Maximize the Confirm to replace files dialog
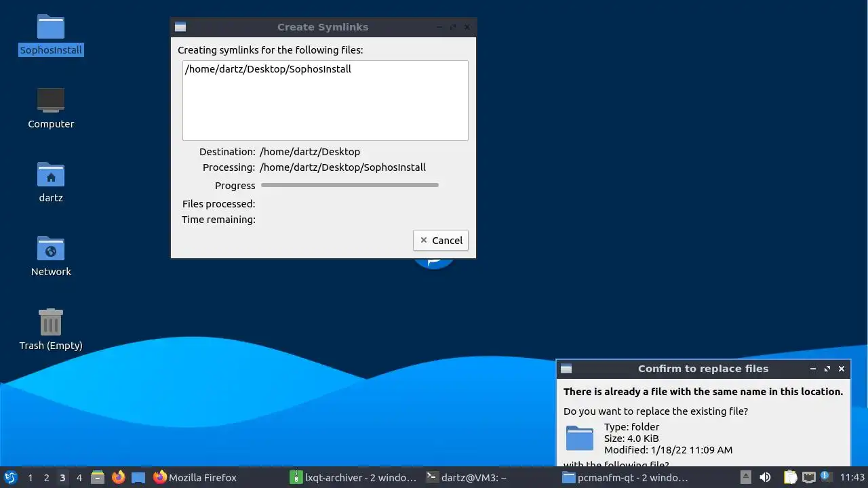868x488 pixels. point(827,369)
